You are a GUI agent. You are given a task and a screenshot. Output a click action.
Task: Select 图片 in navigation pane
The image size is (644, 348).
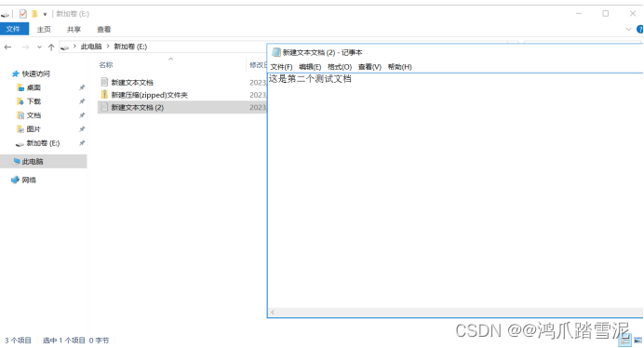pos(34,129)
